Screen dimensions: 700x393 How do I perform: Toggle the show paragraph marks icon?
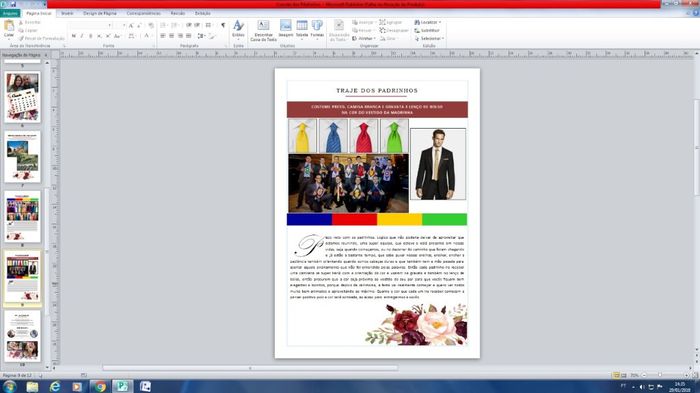tap(223, 25)
